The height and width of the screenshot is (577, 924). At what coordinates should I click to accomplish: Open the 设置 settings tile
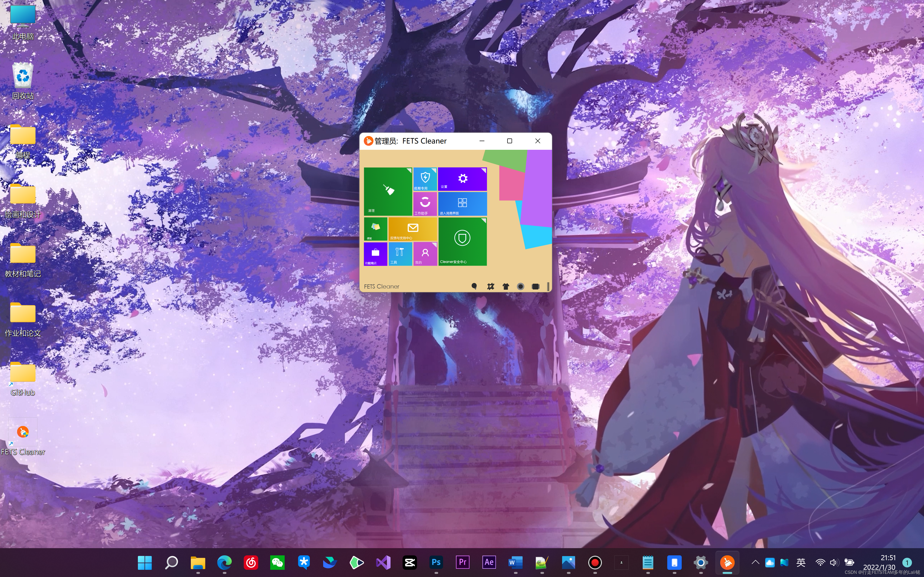point(462,179)
